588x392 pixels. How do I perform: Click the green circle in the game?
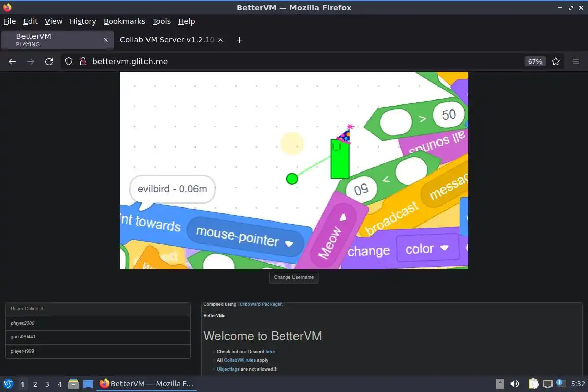[x=292, y=179]
